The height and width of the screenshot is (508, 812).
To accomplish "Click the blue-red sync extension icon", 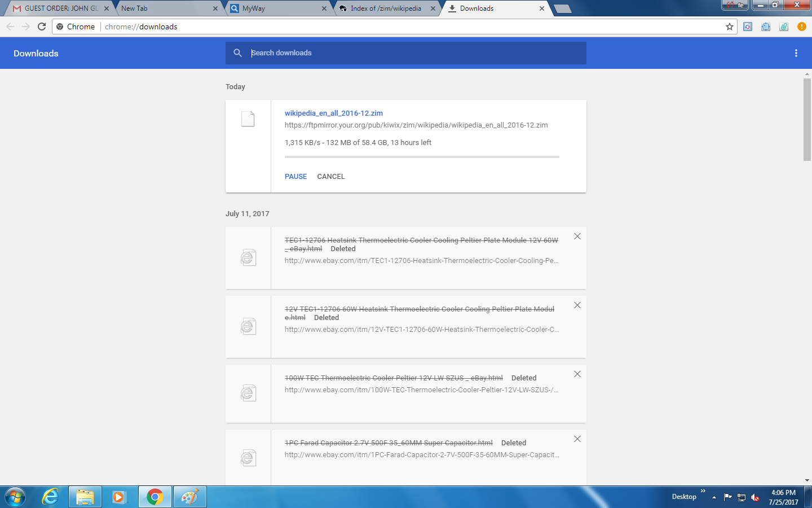I will [748, 27].
